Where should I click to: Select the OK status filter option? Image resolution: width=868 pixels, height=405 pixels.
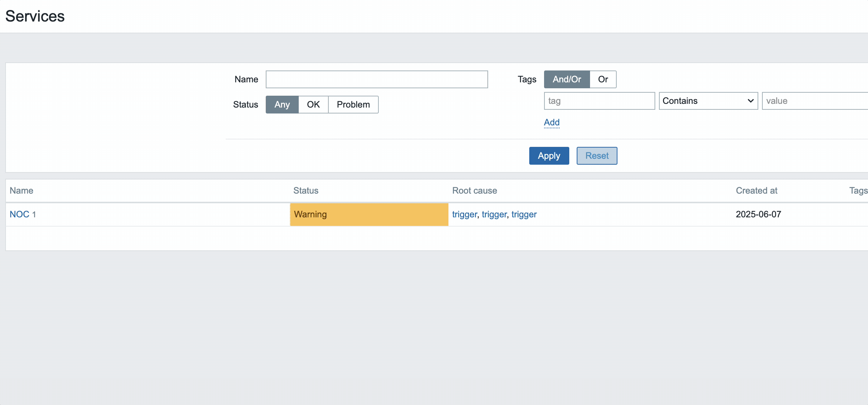[313, 105]
